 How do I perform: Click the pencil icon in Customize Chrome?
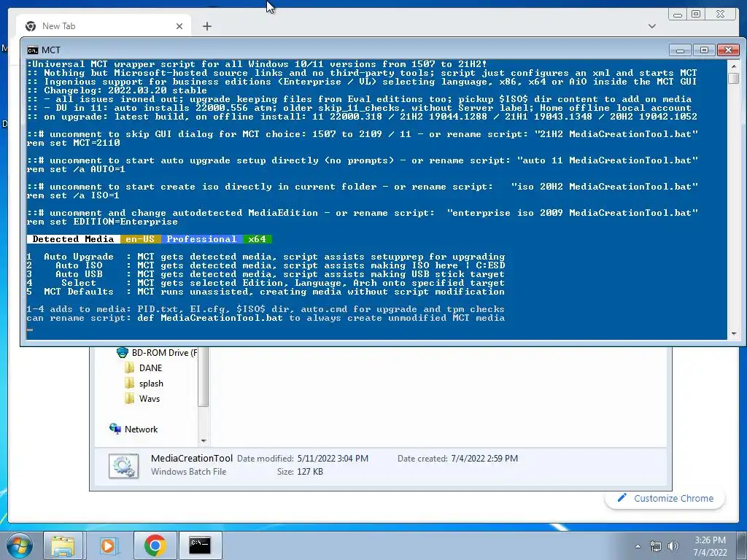(622, 497)
